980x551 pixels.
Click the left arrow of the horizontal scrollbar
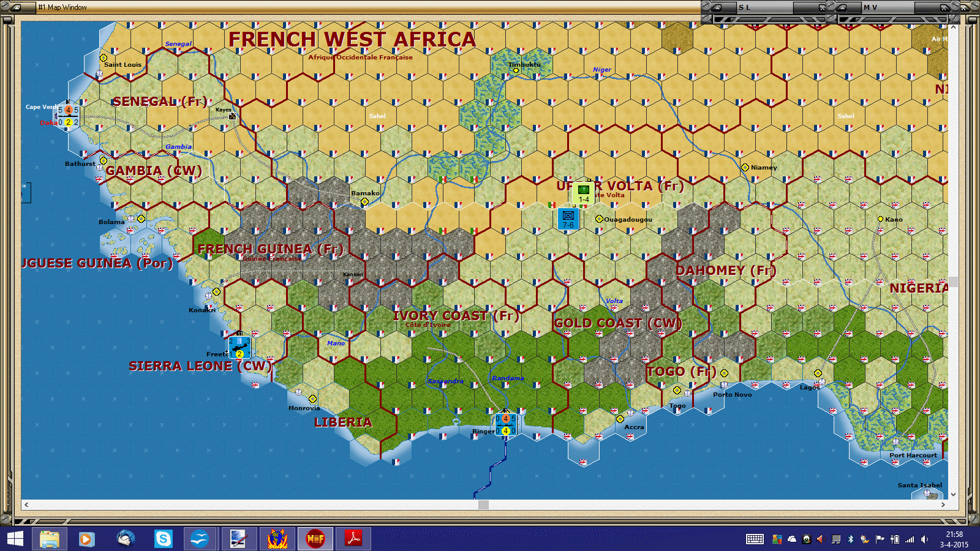tap(26, 504)
